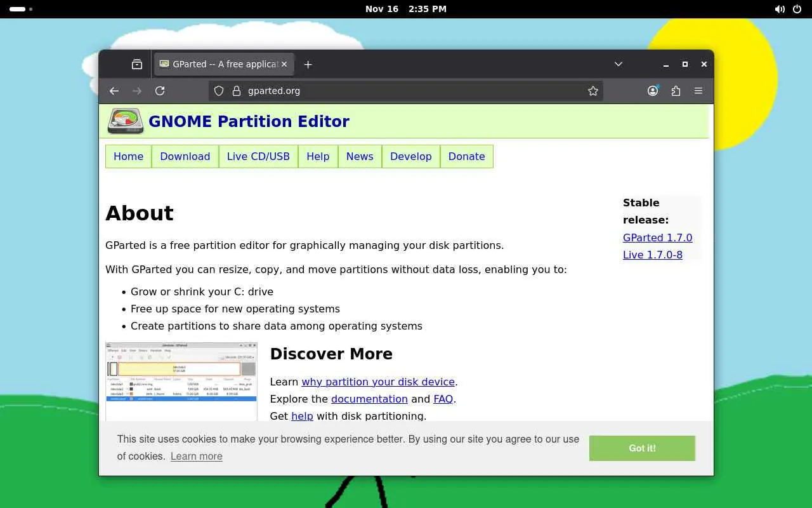Open the Extensions puzzle-piece icon
This screenshot has width=812, height=508.
[676, 91]
